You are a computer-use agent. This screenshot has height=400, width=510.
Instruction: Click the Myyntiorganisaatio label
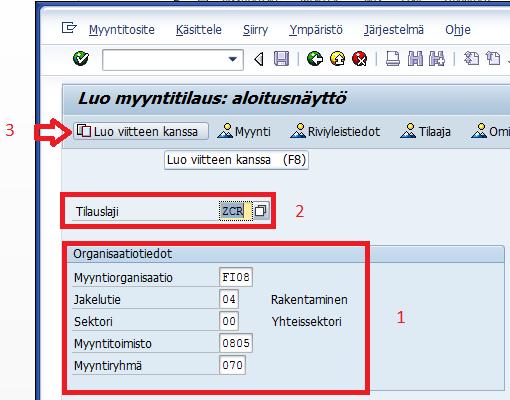pyautogui.click(x=123, y=278)
